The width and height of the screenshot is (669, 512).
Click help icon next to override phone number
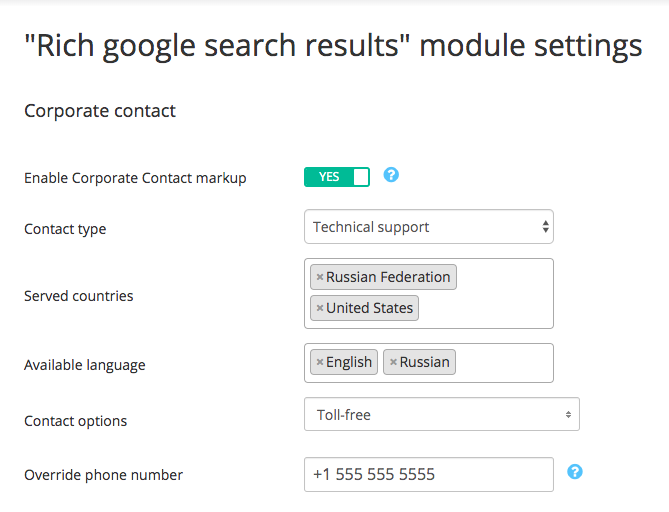click(575, 472)
